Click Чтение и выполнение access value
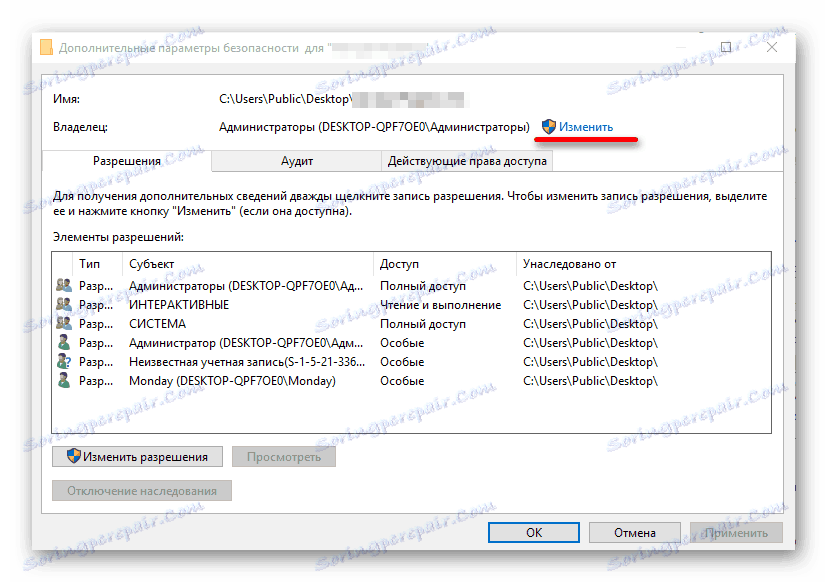The width and height of the screenshot is (828, 582). [440, 305]
